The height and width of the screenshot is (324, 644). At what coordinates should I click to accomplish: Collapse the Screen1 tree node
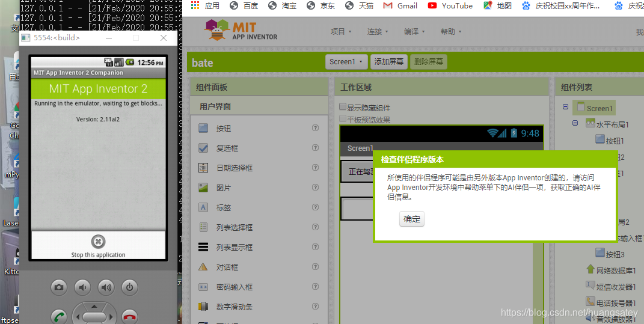pos(566,107)
